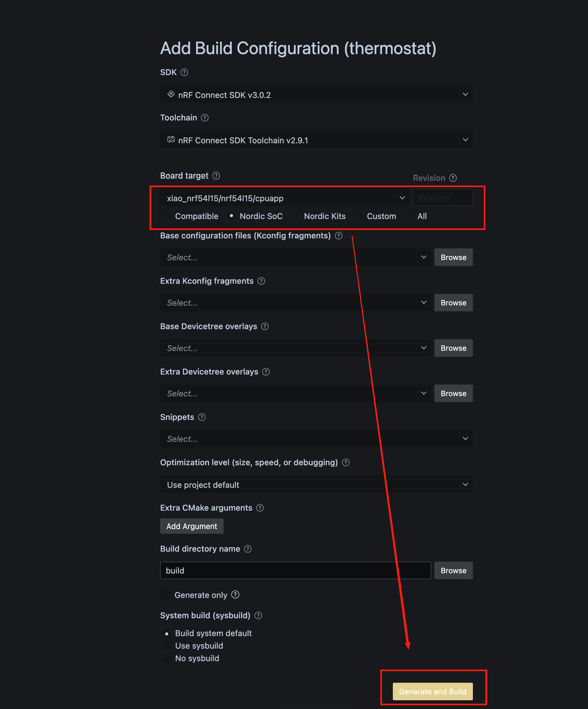The image size is (588, 709).
Task: Click Browse next to Base Devicetree overlays
Action: click(x=453, y=348)
